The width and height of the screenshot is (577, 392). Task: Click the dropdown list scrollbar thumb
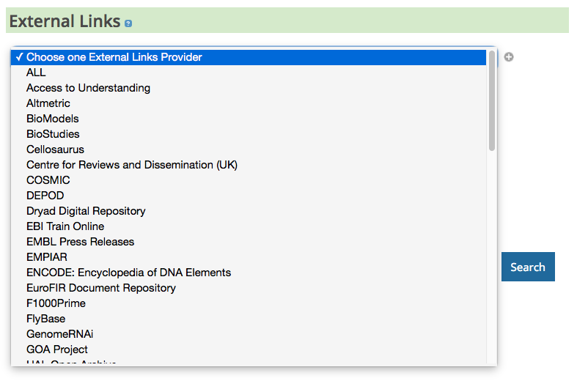(x=492, y=100)
